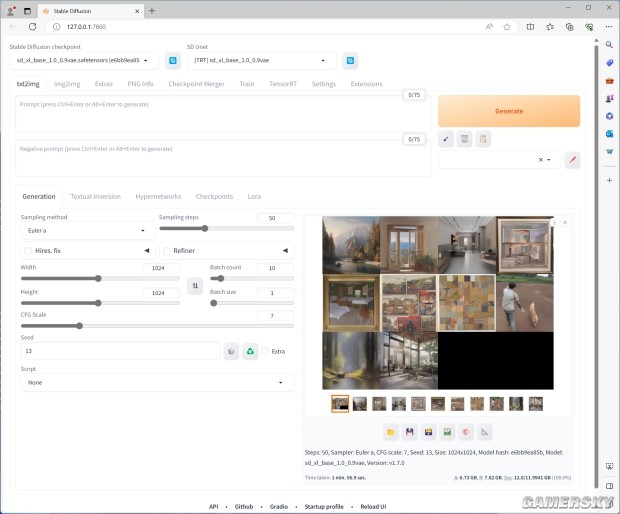Open the SD Unet dropdown

point(261,60)
